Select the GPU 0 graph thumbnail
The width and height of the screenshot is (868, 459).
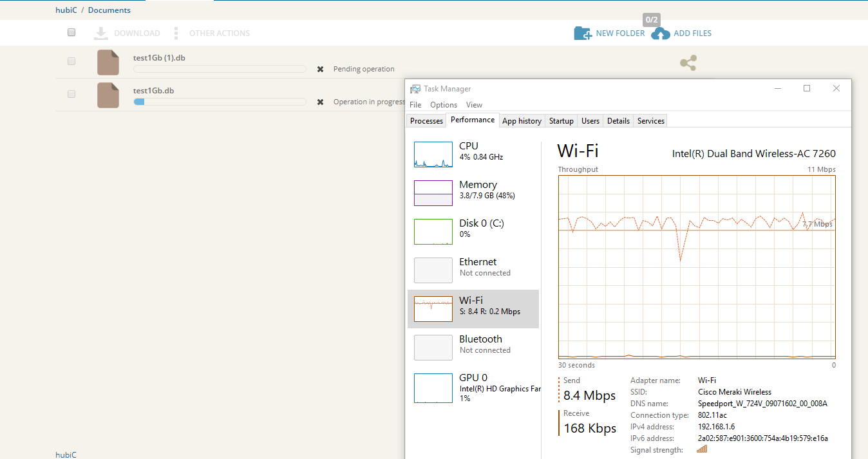click(433, 388)
